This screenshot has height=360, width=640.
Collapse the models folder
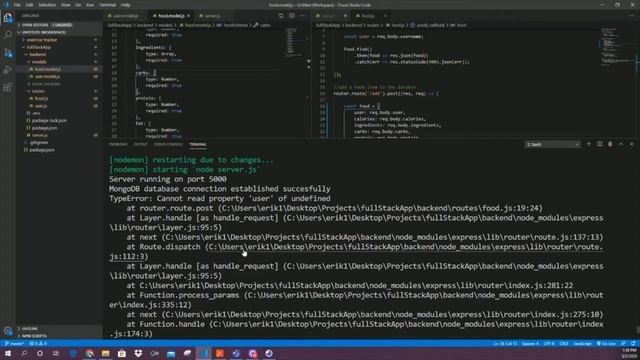point(59,62)
